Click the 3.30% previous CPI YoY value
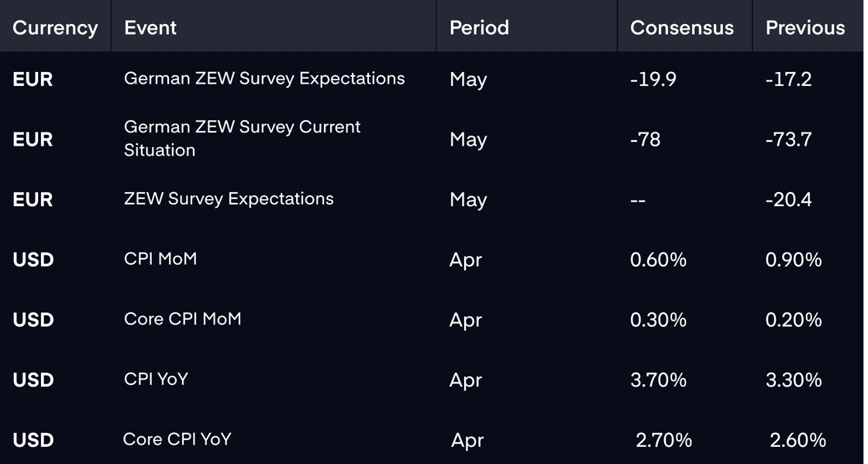The height and width of the screenshot is (464, 868). [x=794, y=380]
